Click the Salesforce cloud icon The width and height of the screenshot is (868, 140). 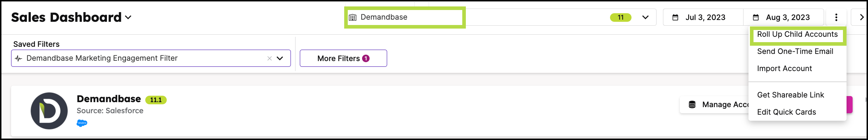[x=82, y=123]
